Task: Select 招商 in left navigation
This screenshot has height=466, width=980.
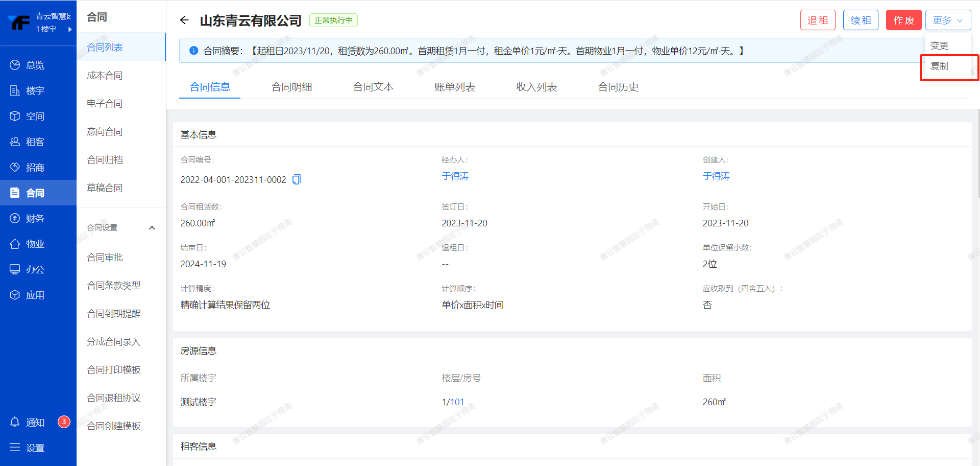Action: click(x=35, y=167)
